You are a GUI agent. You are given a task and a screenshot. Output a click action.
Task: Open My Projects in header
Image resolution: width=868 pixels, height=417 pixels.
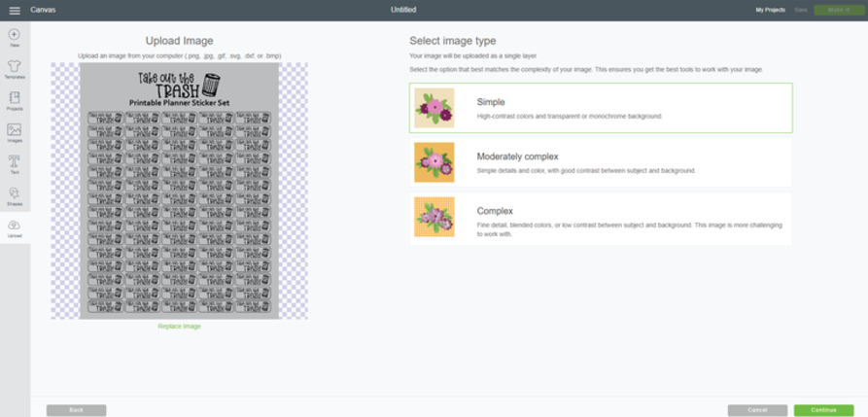[x=771, y=10]
